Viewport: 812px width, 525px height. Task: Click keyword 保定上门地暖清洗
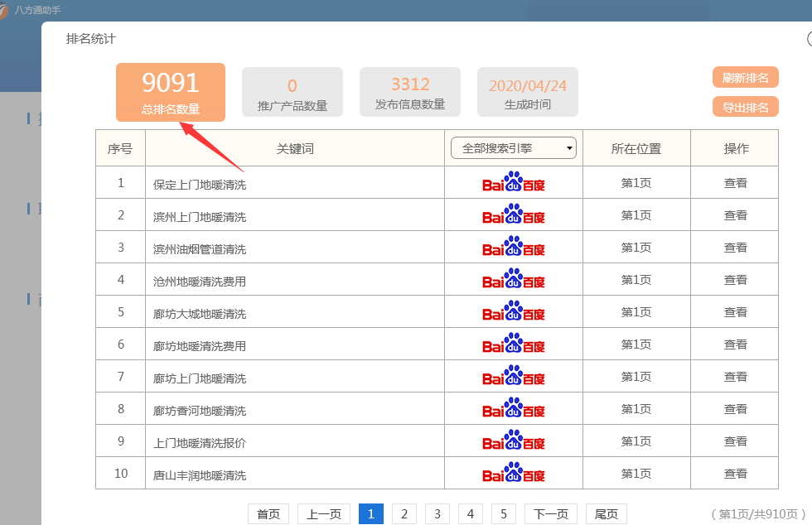[x=200, y=185]
